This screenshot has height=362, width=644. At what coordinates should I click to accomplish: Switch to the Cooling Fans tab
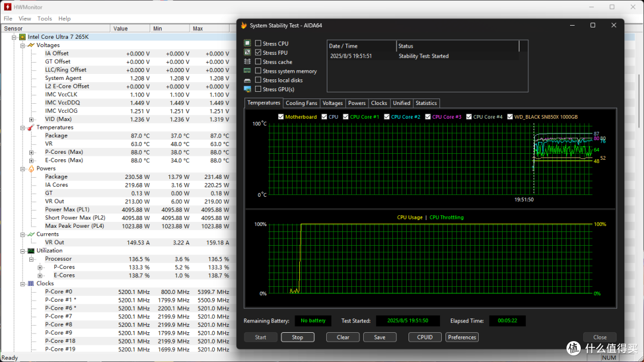click(x=302, y=103)
